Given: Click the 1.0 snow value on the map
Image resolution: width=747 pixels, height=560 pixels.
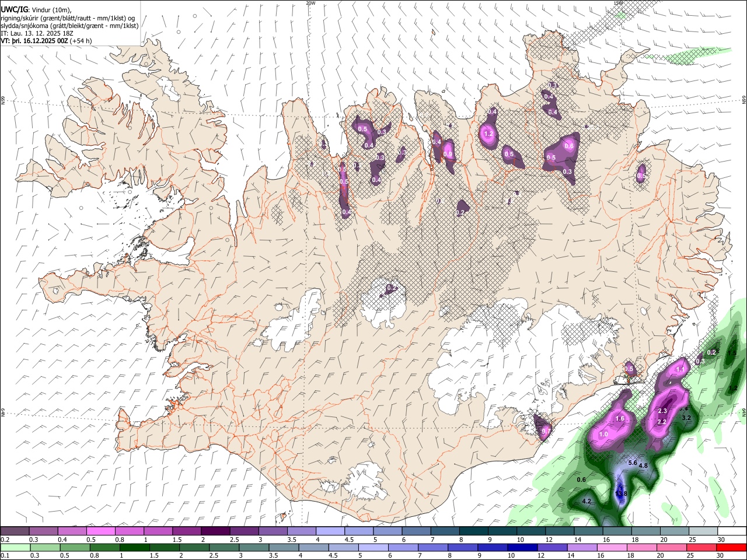Looking at the screenshot, I should click(603, 434).
